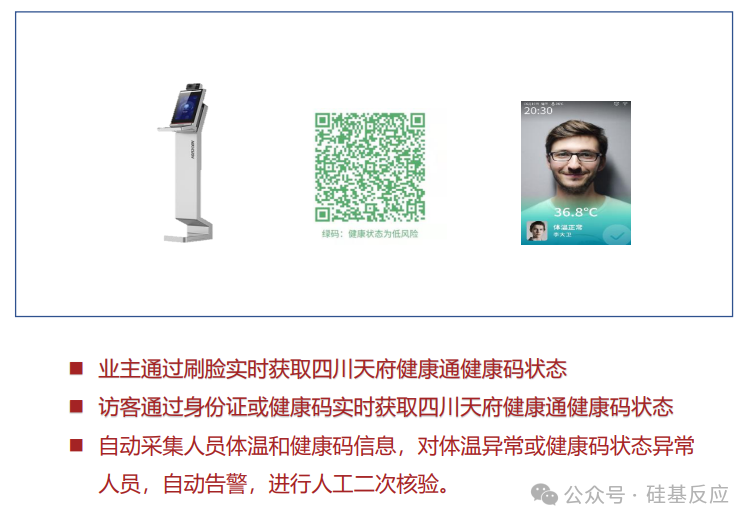Click the small avatar thumbnail on device screen
Image resolution: width=753 pixels, height=525 pixels.
pyautogui.click(x=537, y=231)
